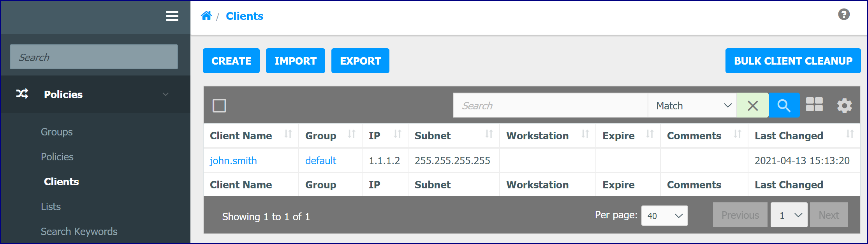Sort by Last Changed column arrows

click(x=850, y=134)
